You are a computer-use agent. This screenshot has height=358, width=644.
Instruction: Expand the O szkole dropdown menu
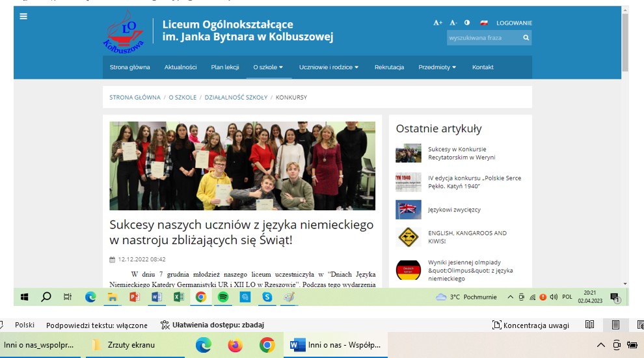pos(268,67)
